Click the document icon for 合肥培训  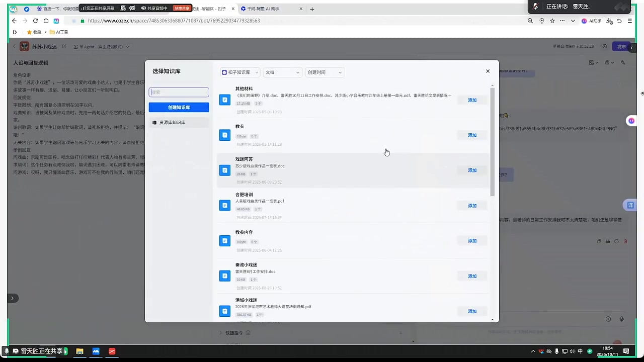[225, 206]
